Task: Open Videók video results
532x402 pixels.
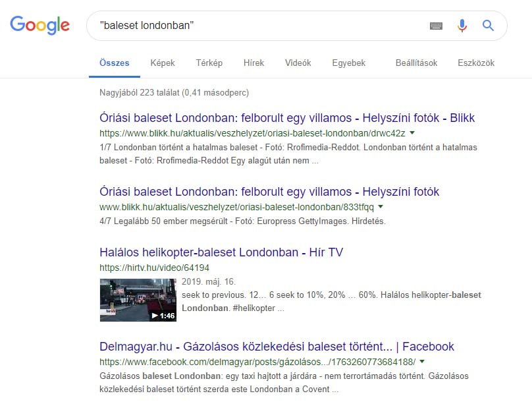Action: tap(298, 63)
